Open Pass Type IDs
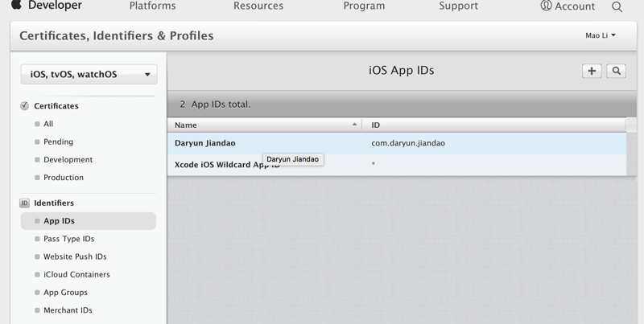644x324 pixels. (68, 239)
